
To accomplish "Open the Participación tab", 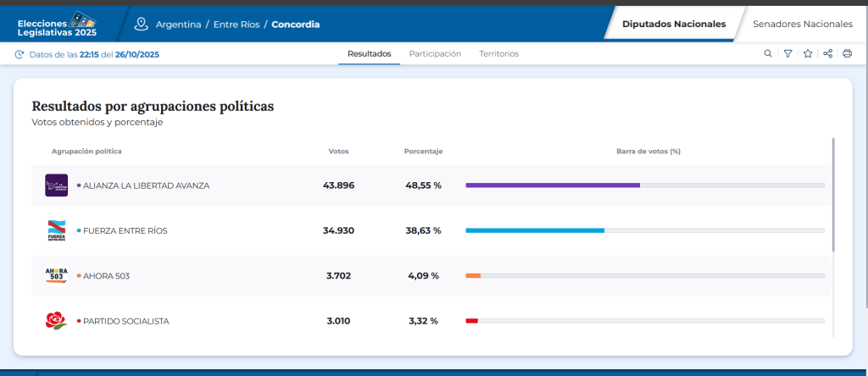I will click(x=435, y=53).
